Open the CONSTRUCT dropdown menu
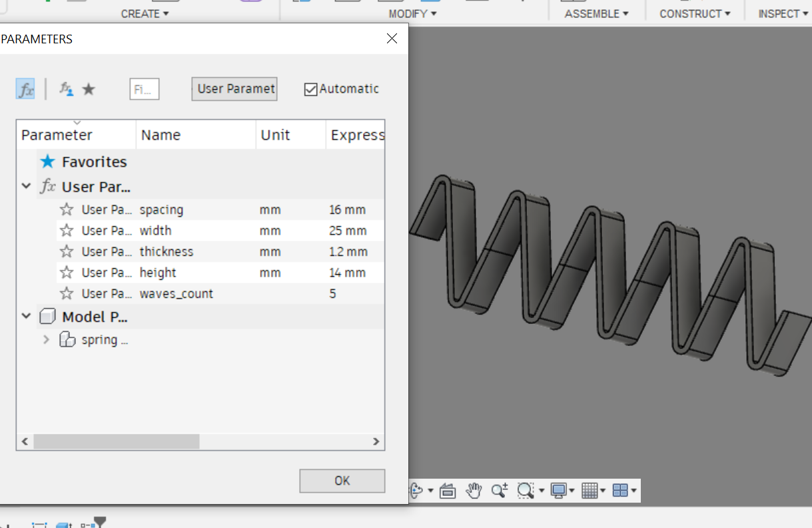Viewport: 812px width, 528px height. point(695,13)
